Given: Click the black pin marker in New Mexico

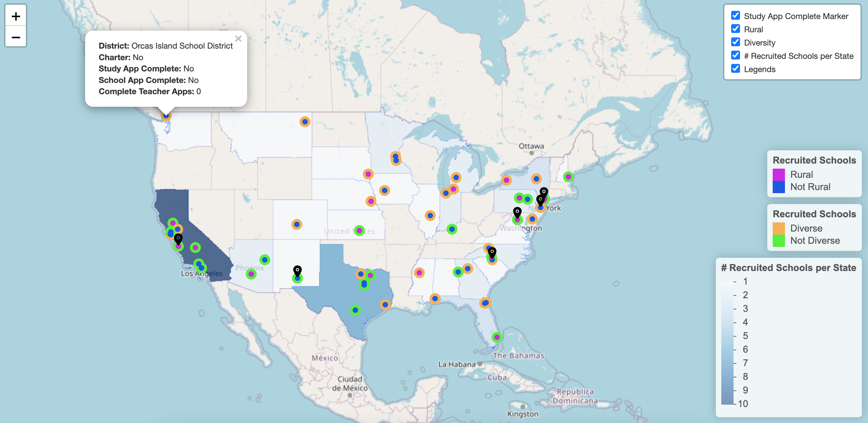Looking at the screenshot, I should pyautogui.click(x=298, y=271).
